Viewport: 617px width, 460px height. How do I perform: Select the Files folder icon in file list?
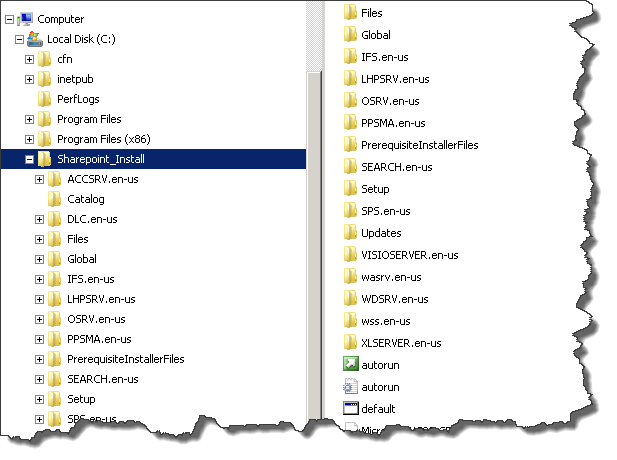click(x=350, y=13)
